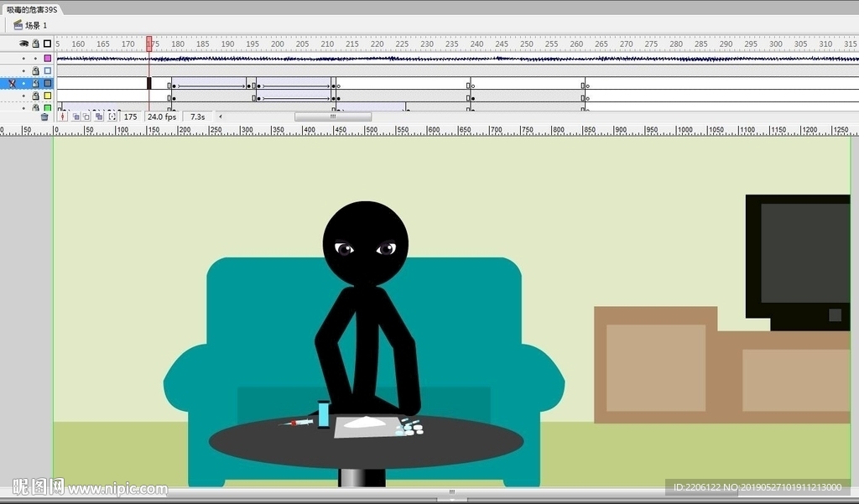
Task: Click the audio waveform on the sound layer
Action: point(457,58)
